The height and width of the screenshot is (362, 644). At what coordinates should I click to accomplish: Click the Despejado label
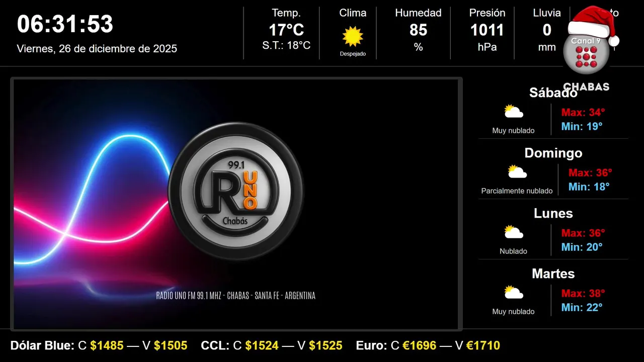[353, 54]
